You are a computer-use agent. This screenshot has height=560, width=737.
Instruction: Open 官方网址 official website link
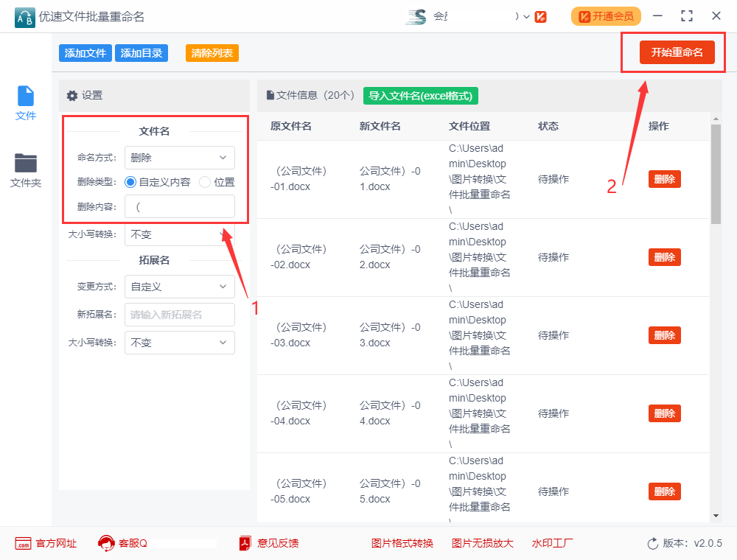[57, 544]
